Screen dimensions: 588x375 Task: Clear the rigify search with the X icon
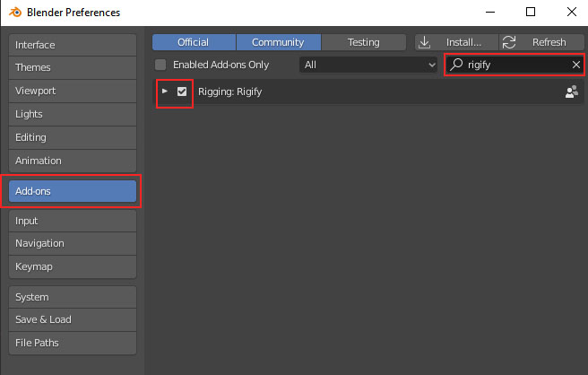coord(576,65)
